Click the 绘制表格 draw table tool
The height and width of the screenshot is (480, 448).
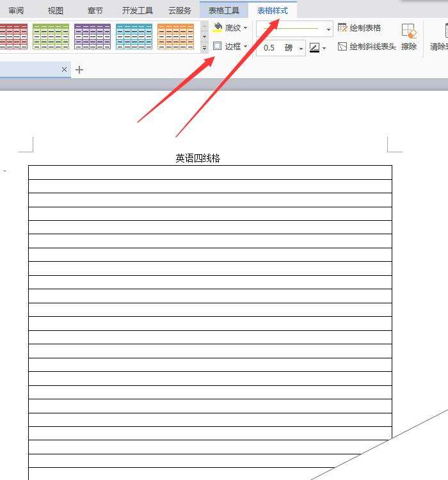pyautogui.click(x=359, y=28)
